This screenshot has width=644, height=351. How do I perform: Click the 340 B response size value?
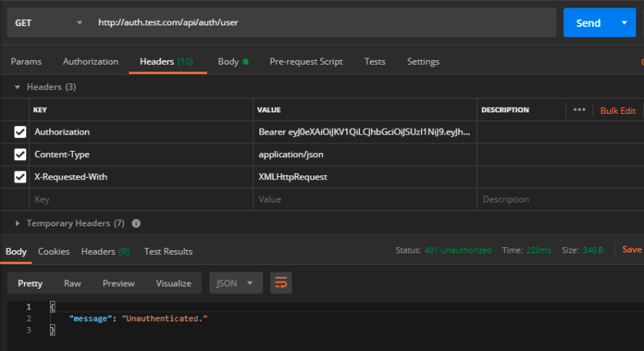pos(592,250)
